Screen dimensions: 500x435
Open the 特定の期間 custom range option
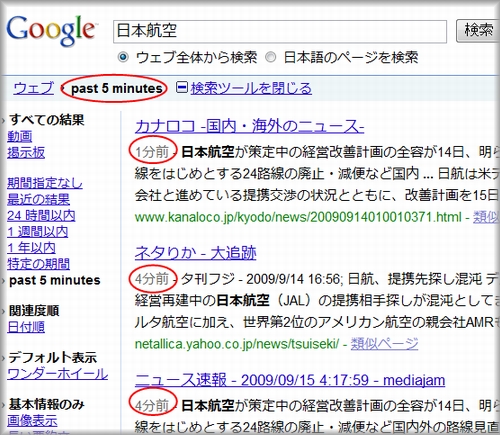tap(38, 264)
